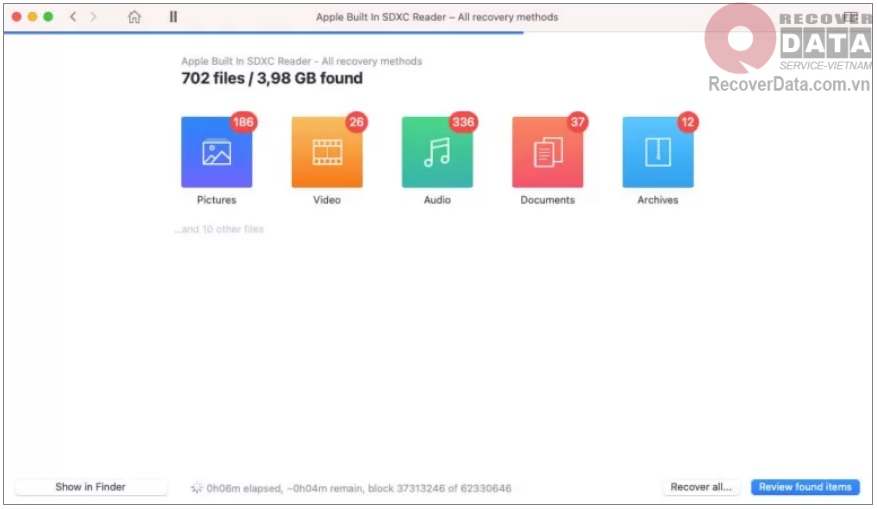
Task: Click the elapsed time status text
Action: (359, 488)
